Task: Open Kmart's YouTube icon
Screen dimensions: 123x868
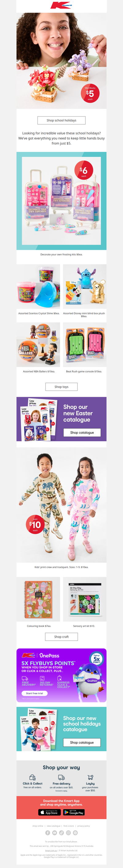Action: click(x=55, y=833)
